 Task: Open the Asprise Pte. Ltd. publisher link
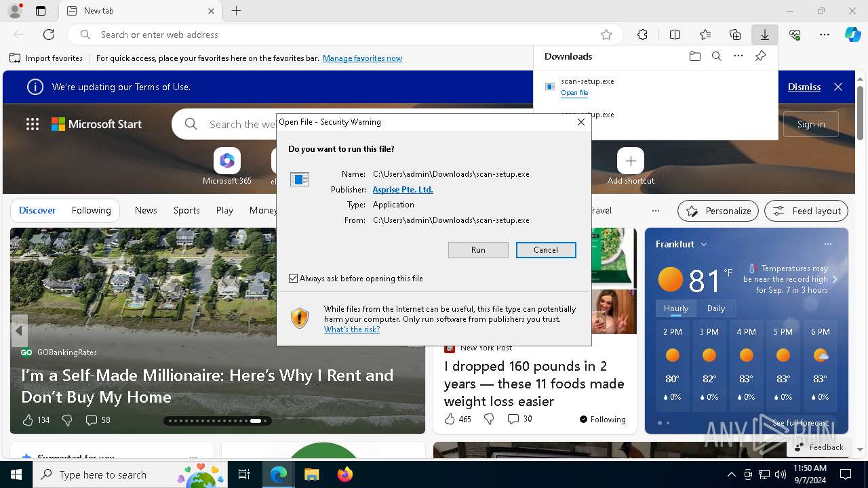coord(403,190)
